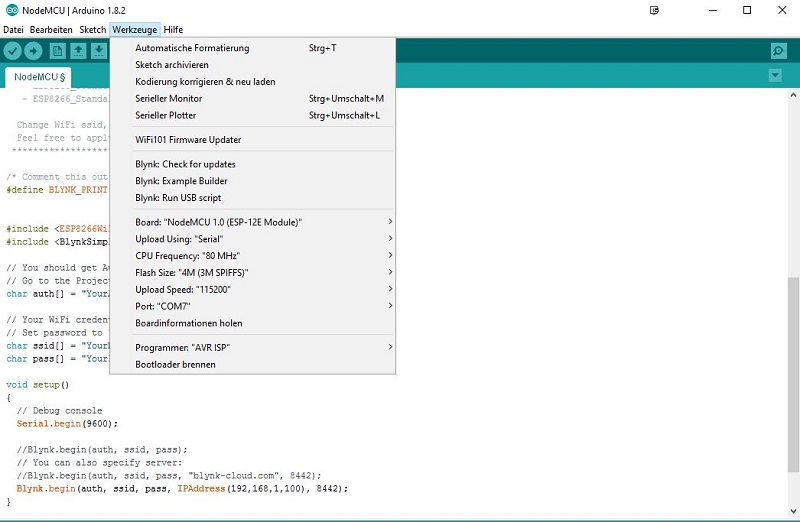Click Upload Speed: "115200" entry

click(253, 289)
